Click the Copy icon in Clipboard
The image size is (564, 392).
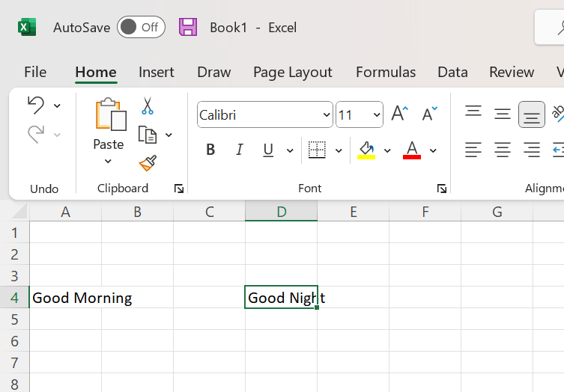click(x=148, y=135)
